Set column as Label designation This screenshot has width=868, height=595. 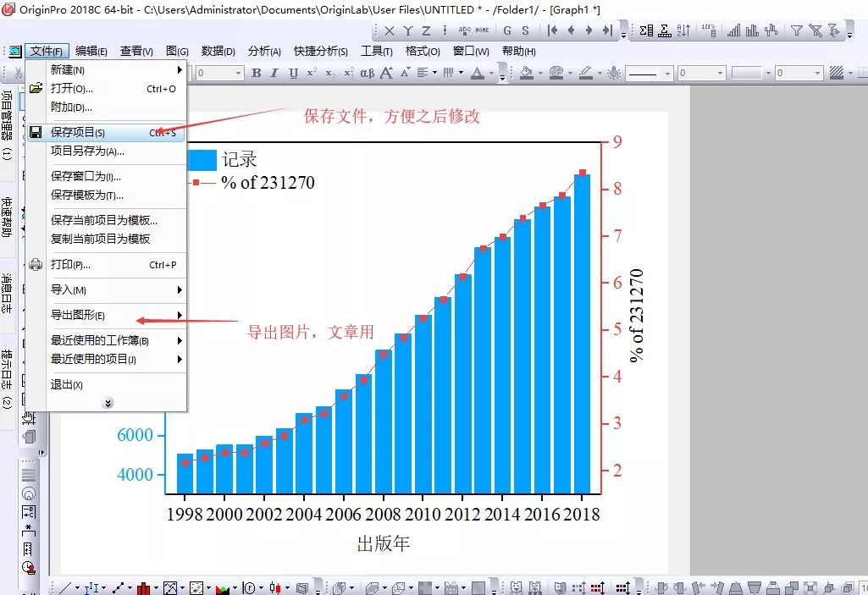point(464,30)
